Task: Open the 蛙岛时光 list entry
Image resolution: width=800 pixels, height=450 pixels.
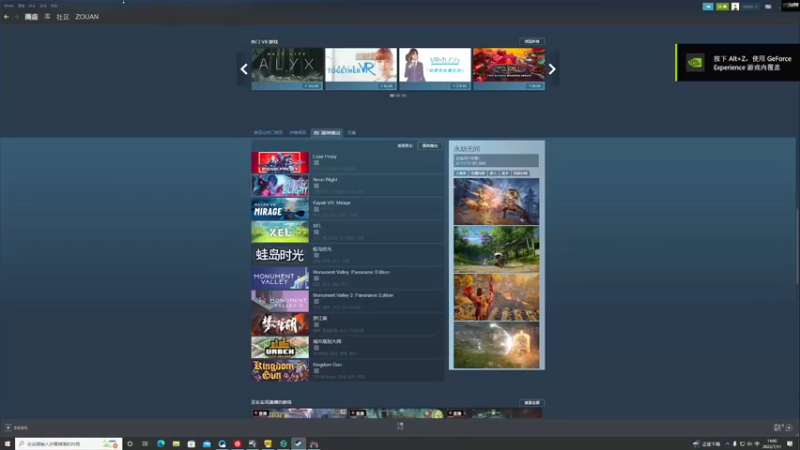Action: coord(347,255)
